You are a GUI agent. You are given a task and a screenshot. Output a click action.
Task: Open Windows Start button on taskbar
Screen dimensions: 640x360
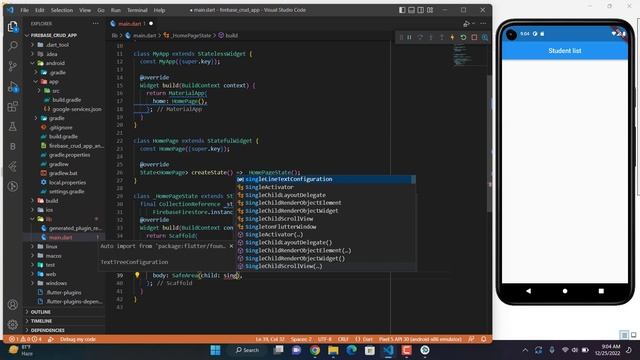tap(216, 350)
